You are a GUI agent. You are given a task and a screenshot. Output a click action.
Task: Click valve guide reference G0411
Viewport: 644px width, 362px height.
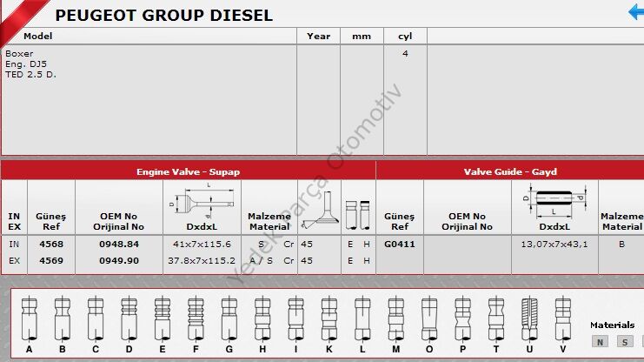coord(400,244)
